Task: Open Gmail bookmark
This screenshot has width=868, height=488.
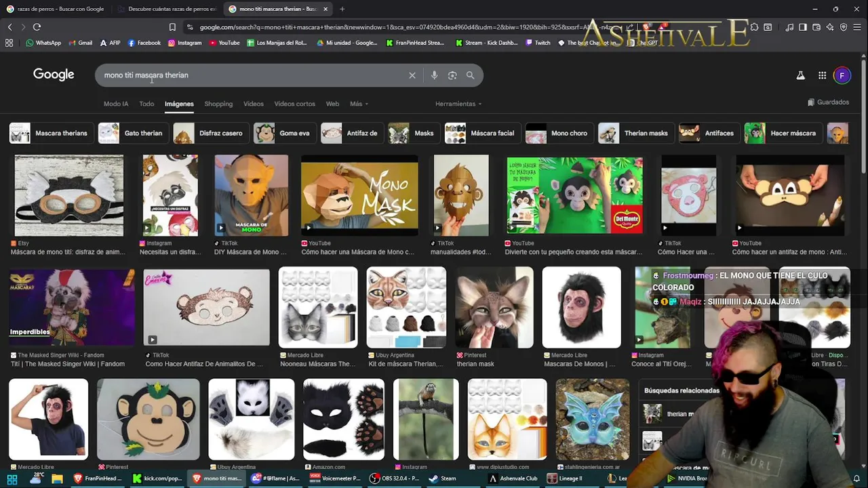Action: pos(80,43)
